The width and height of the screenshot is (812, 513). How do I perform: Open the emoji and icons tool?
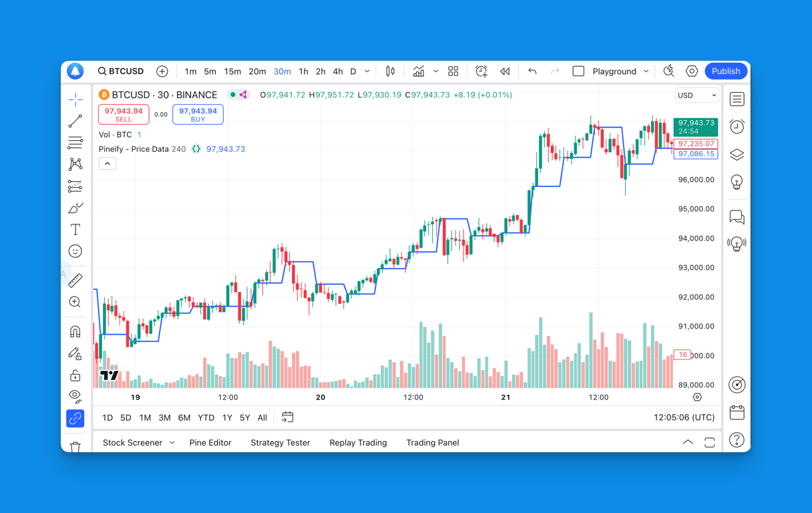[75, 251]
